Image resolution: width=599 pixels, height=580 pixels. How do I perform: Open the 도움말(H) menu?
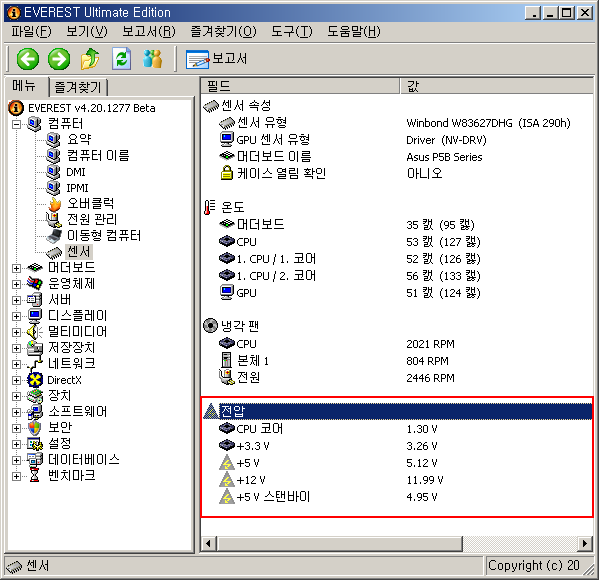[354, 32]
